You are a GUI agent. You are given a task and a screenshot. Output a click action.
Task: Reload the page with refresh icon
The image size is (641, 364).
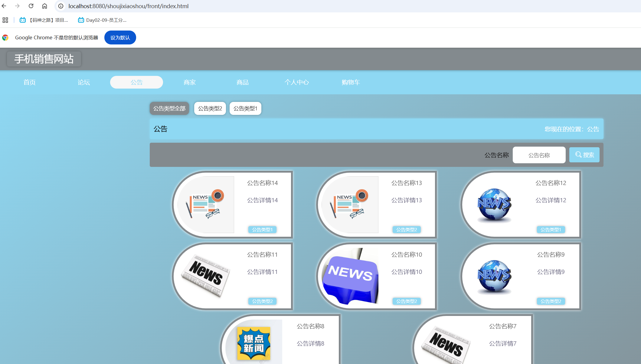31,6
